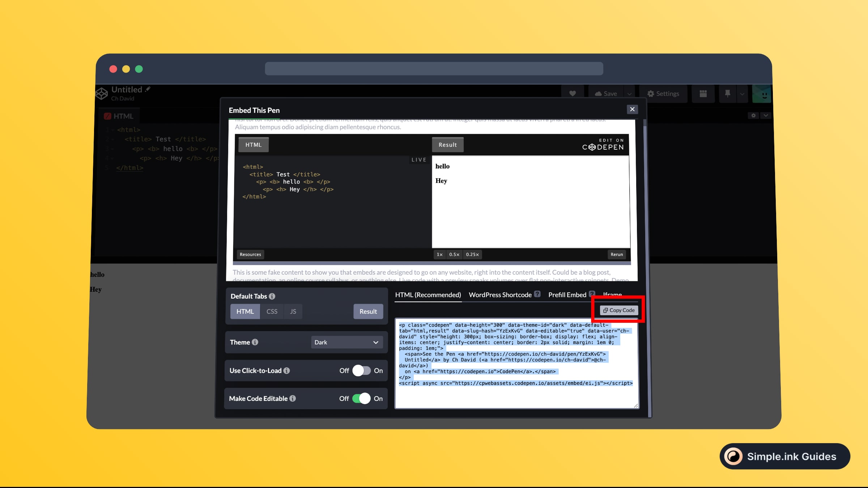Image resolution: width=868 pixels, height=488 pixels.
Task: Click the Rerun button
Action: click(x=617, y=254)
